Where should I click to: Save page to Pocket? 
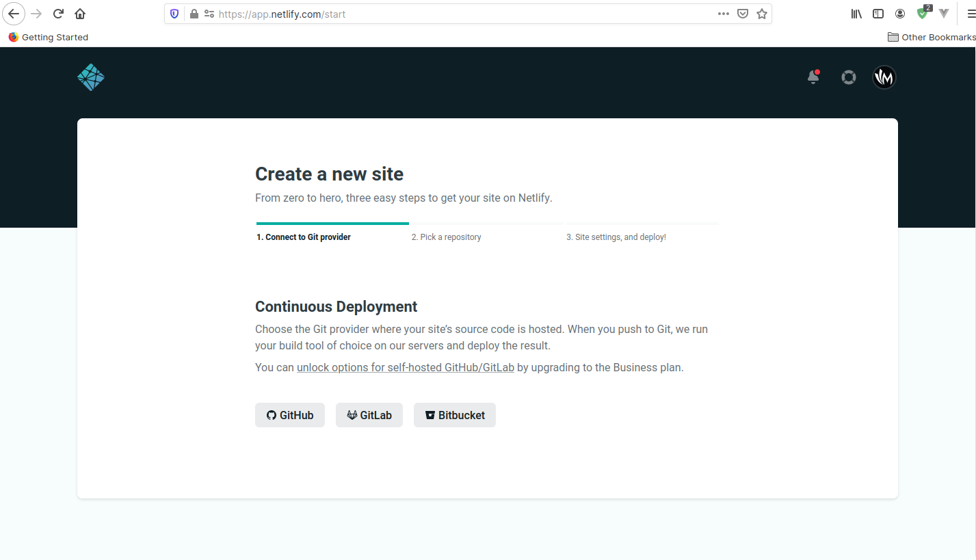(743, 14)
